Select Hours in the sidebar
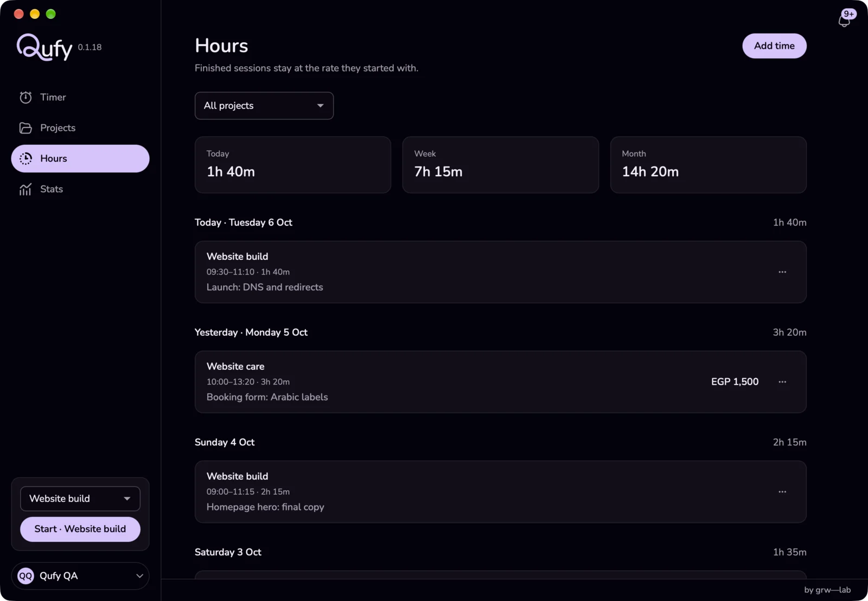This screenshot has width=868, height=601. (x=80, y=158)
